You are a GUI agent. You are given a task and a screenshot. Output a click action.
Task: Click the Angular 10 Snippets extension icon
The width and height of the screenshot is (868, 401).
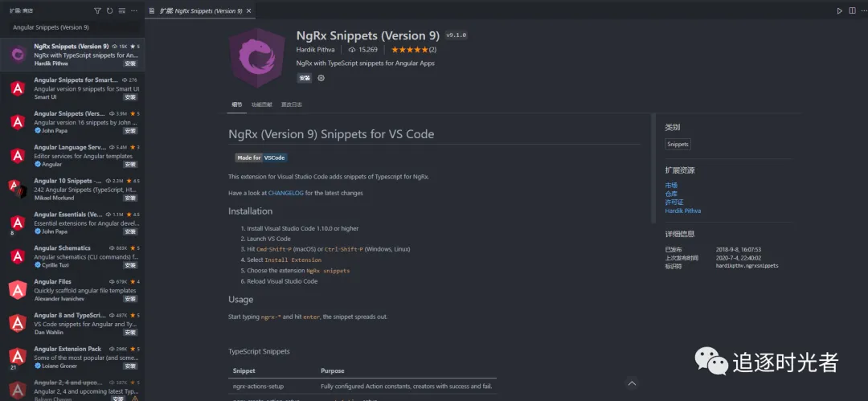tap(18, 189)
